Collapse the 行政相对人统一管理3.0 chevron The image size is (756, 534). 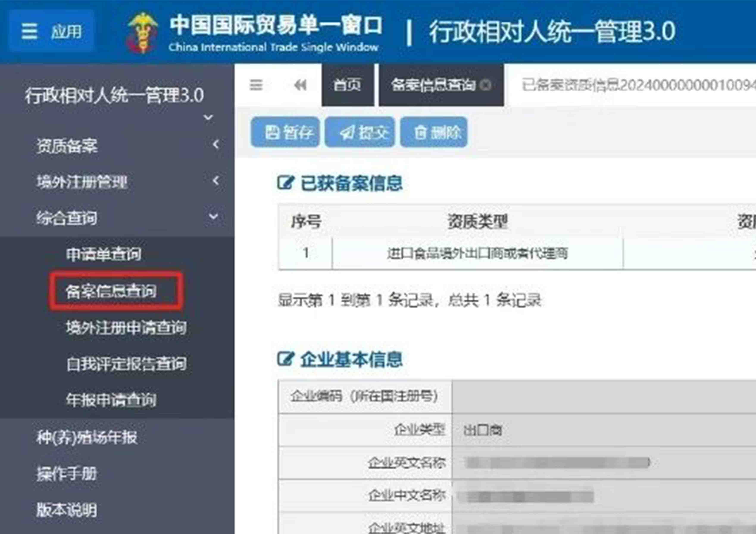point(208,117)
